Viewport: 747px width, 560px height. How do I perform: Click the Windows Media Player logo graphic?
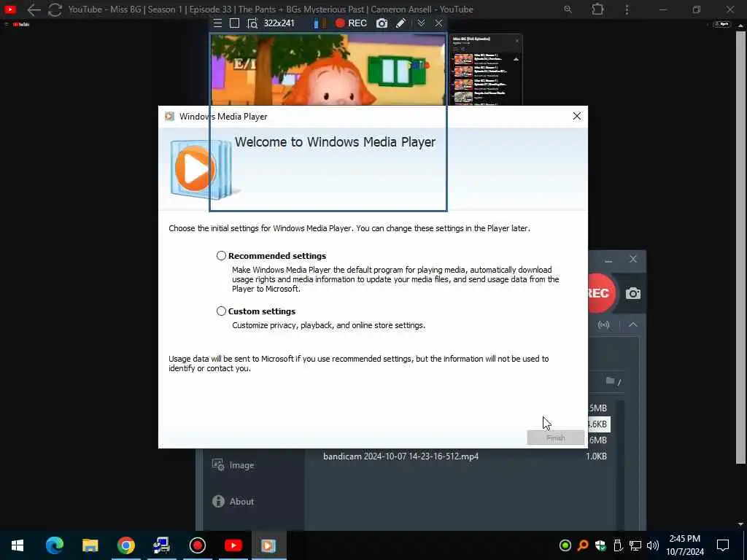coord(201,169)
